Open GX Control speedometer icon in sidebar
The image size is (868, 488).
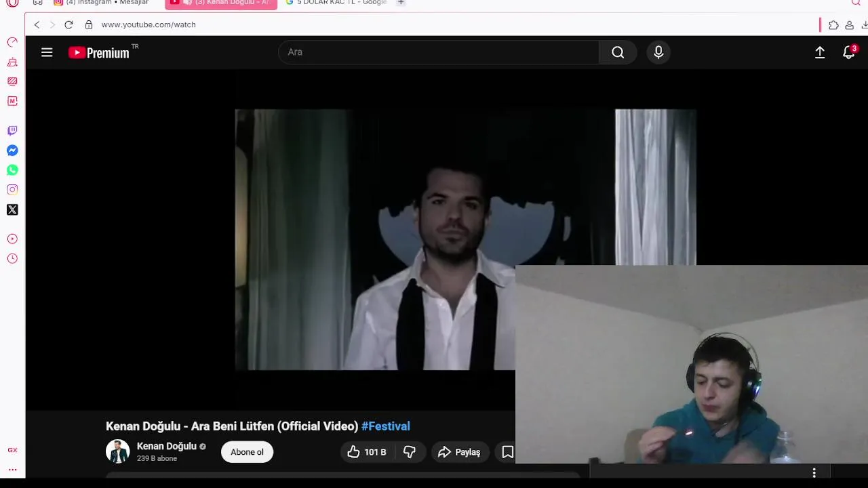(12, 42)
